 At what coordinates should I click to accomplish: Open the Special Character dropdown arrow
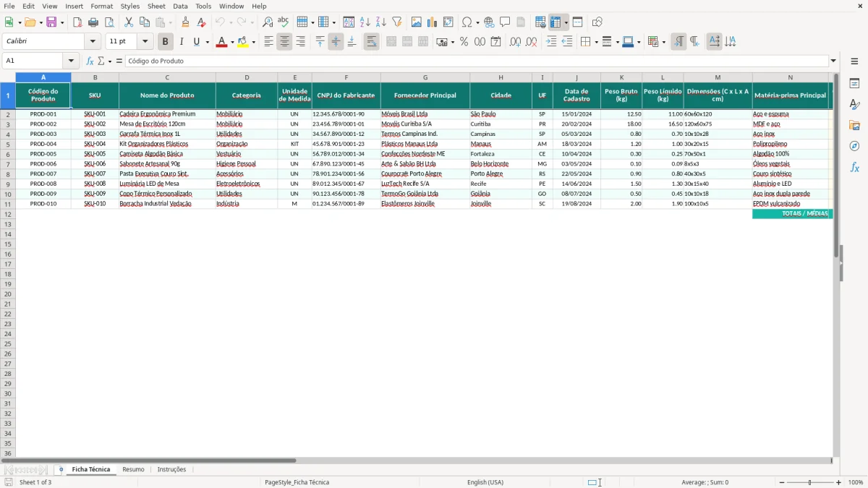(477, 23)
